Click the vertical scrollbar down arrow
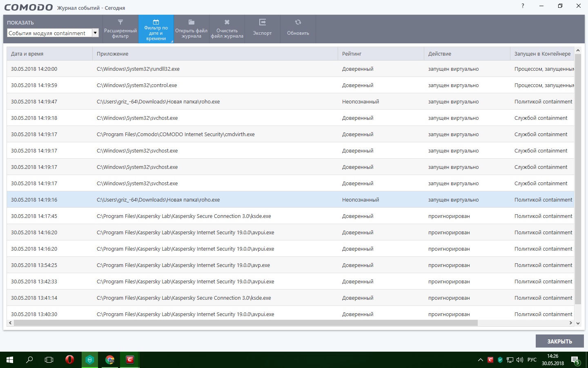 [578, 323]
